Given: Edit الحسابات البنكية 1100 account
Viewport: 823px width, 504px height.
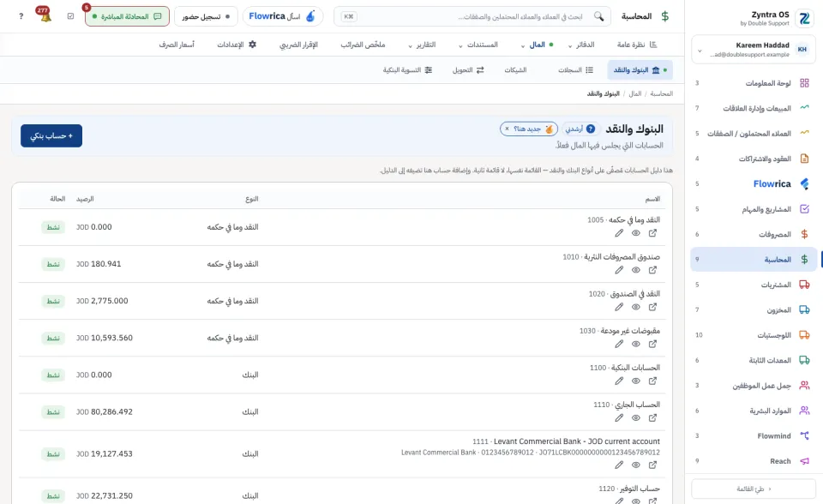Looking at the screenshot, I should (619, 381).
